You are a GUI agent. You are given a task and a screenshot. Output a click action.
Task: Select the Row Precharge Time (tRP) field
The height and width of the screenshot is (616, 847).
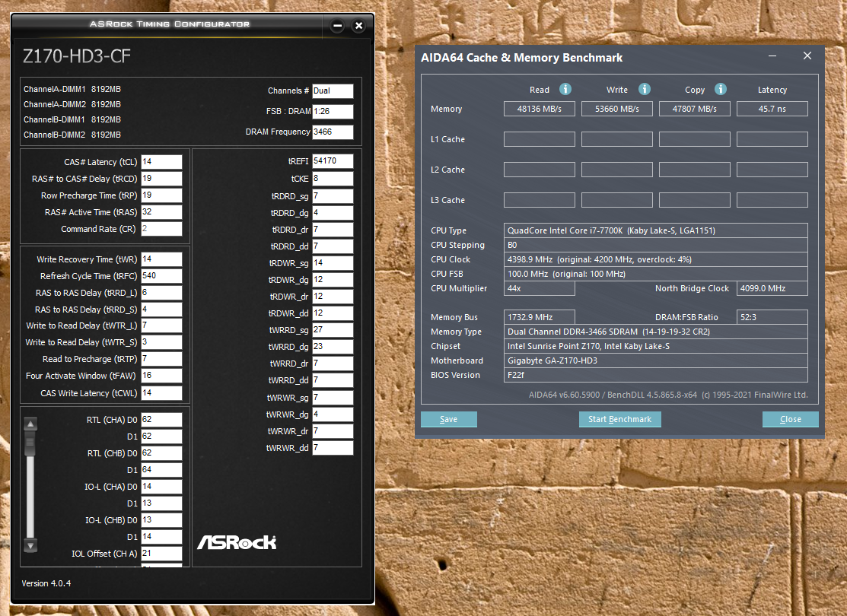161,195
